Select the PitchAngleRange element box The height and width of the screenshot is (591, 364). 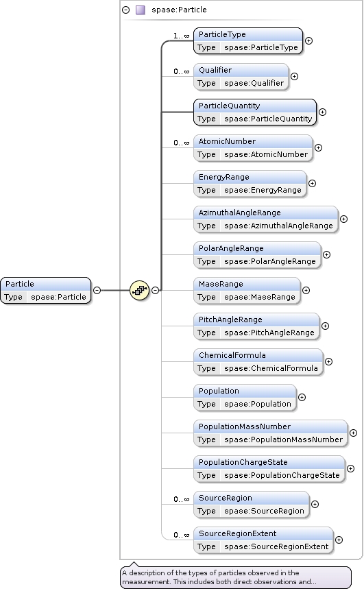(256, 326)
